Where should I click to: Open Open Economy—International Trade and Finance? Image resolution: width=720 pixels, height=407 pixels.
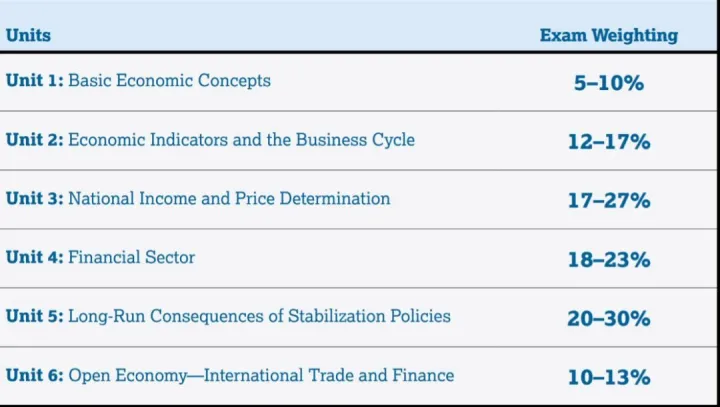click(261, 375)
